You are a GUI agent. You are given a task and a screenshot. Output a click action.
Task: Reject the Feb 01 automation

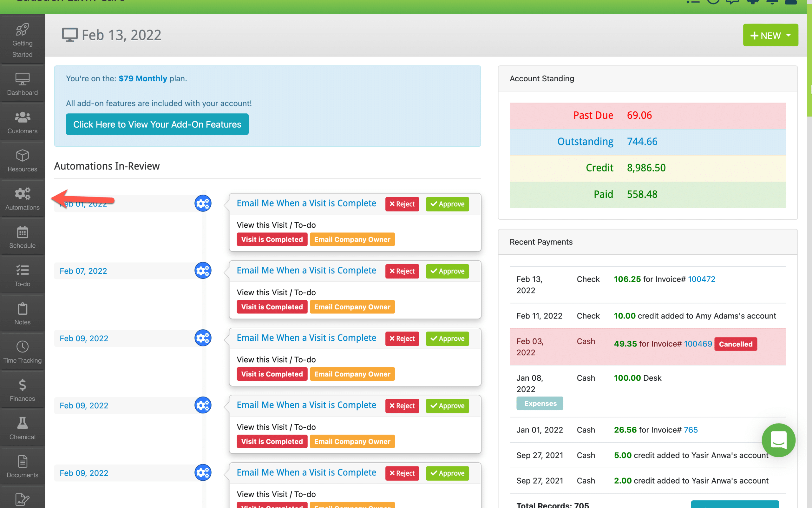(x=402, y=204)
